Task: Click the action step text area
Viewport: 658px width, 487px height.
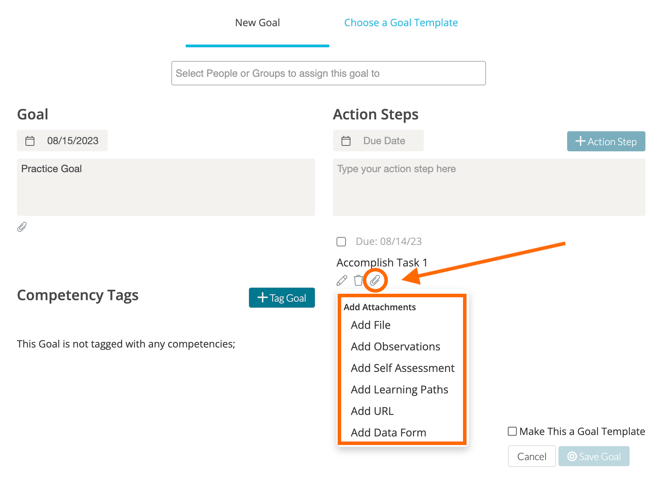Action: pyautogui.click(x=488, y=187)
